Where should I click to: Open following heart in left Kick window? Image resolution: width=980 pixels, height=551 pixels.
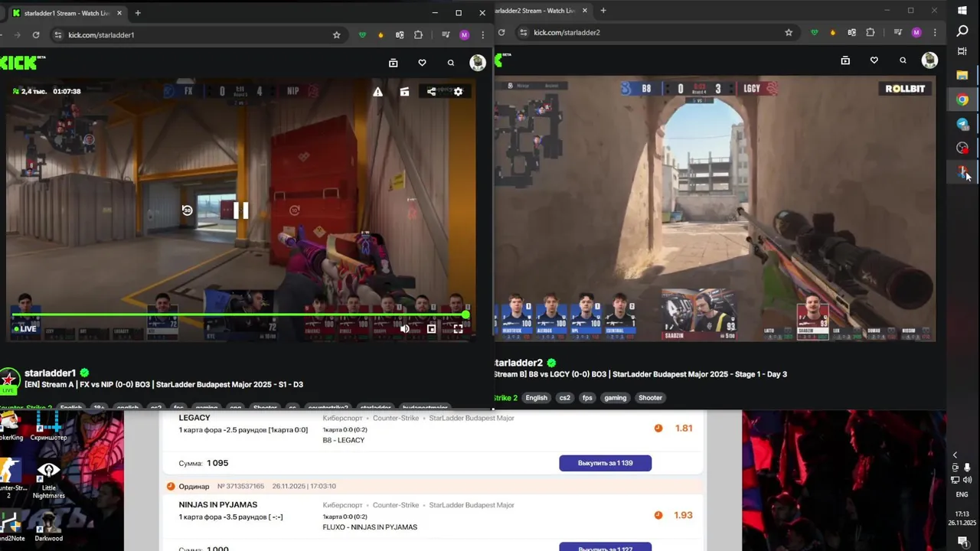pos(422,63)
